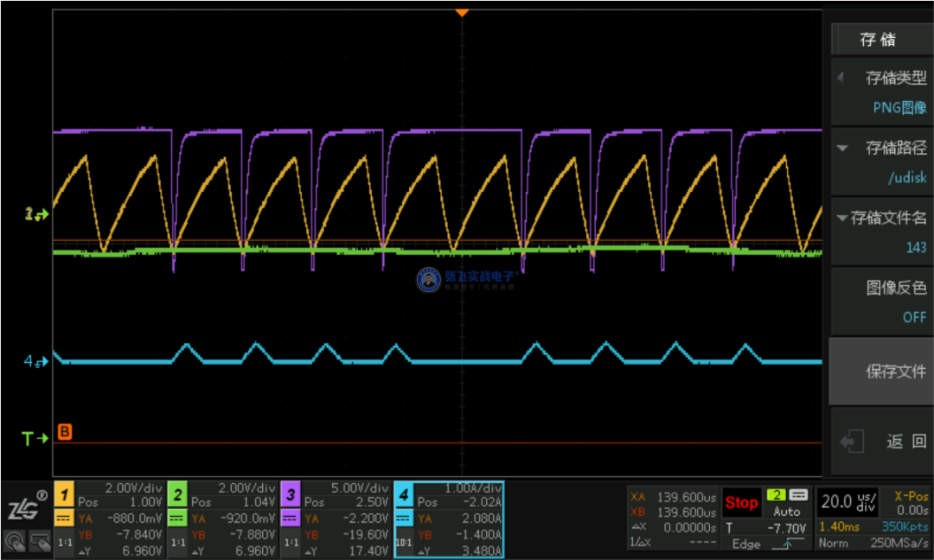The height and width of the screenshot is (560, 934).
Task: Click channel 1 YA -880.0mV readout
Action: click(121, 519)
